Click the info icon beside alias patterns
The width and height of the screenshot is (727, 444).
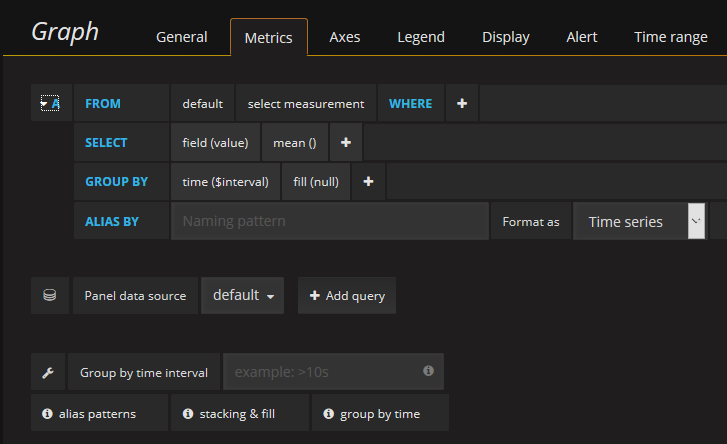[47, 413]
